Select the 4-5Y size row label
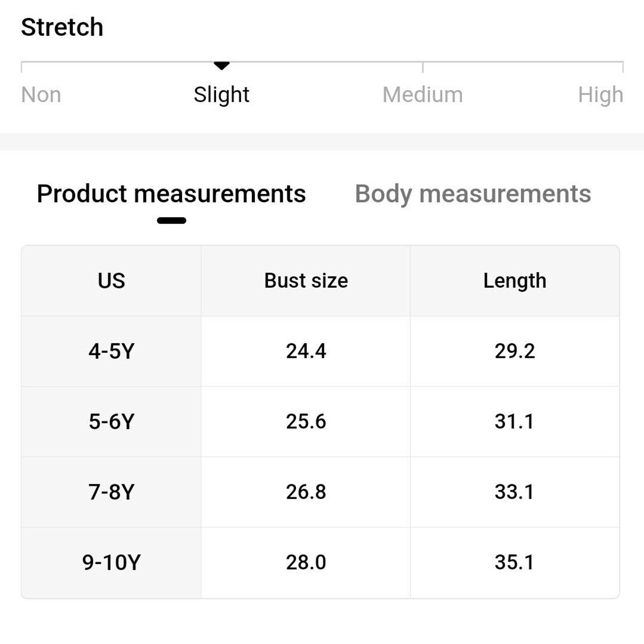This screenshot has width=644, height=644. tap(111, 351)
